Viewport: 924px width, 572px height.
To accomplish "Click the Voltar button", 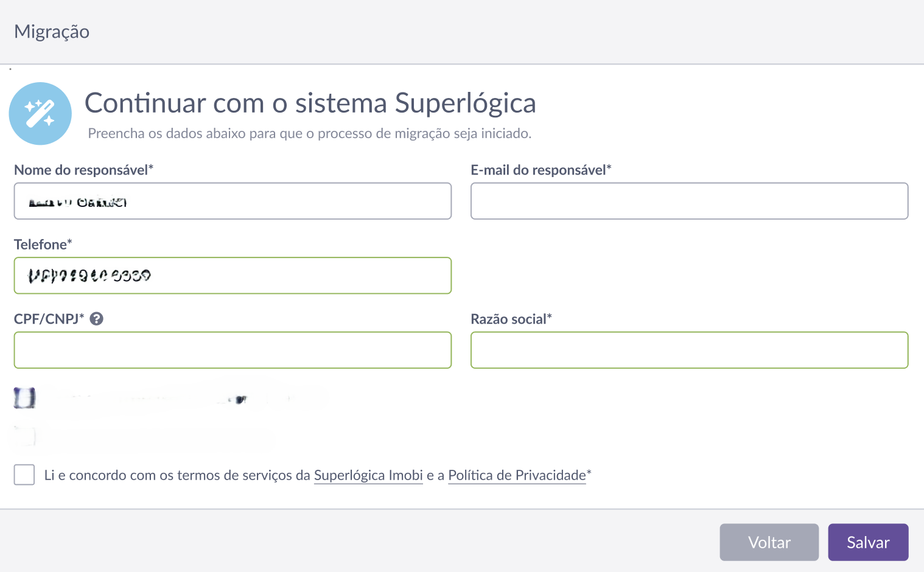I will pyautogui.click(x=769, y=542).
